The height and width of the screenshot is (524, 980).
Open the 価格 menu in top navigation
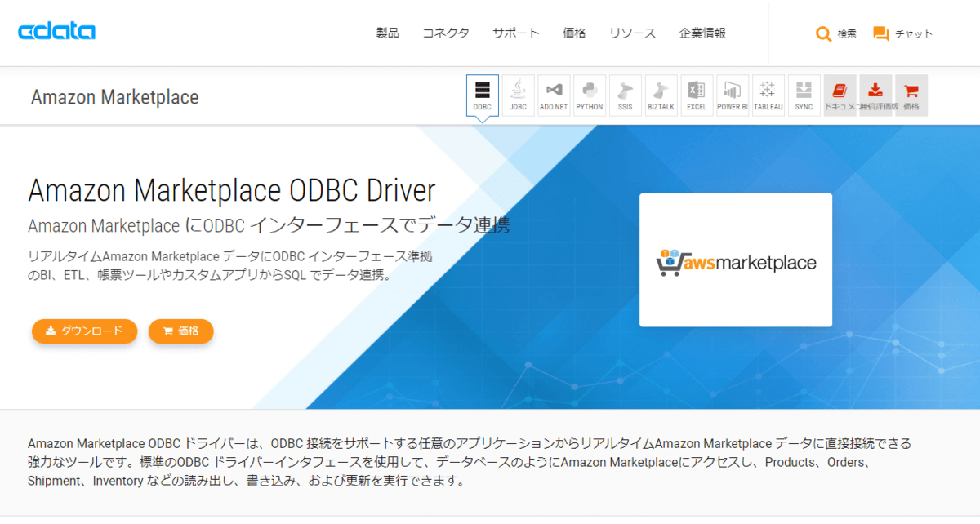pos(574,33)
